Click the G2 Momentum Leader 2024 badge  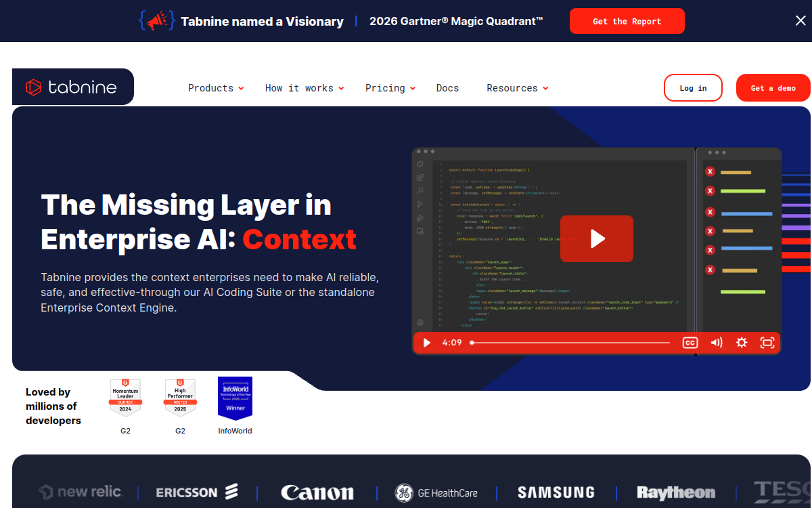coord(125,398)
